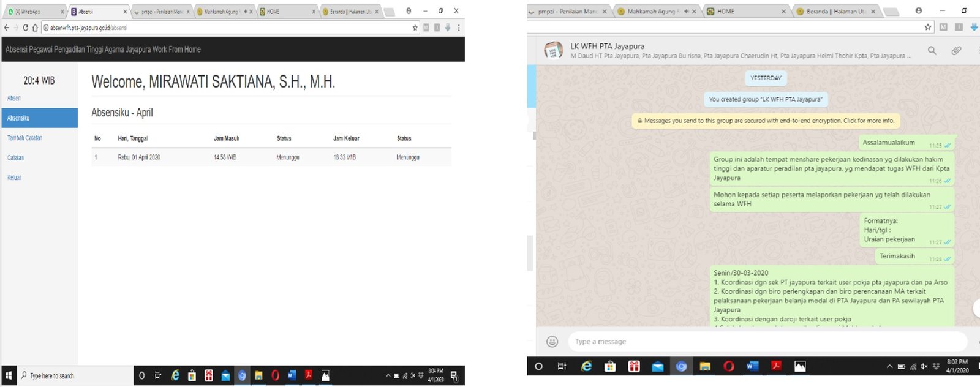Click the LK WFH PTA Jayapura group avatar
980x387 pixels.
point(554,50)
